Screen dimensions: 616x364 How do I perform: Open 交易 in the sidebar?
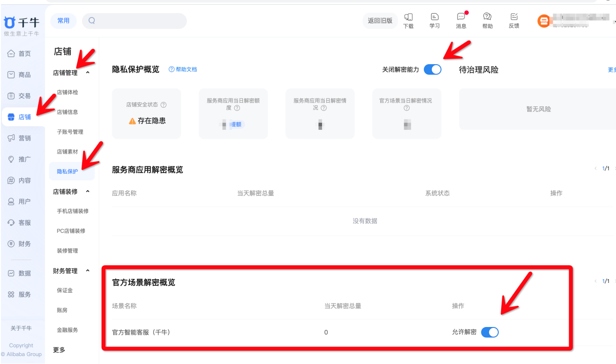tap(19, 96)
